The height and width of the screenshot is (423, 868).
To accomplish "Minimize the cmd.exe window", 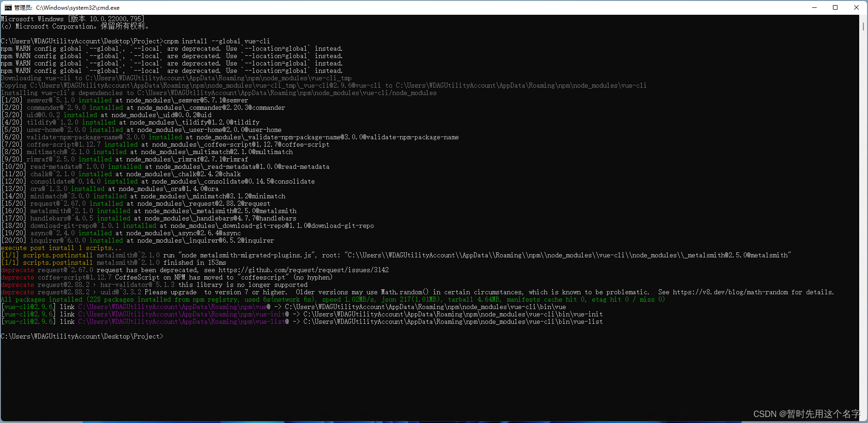I will pos(814,7).
